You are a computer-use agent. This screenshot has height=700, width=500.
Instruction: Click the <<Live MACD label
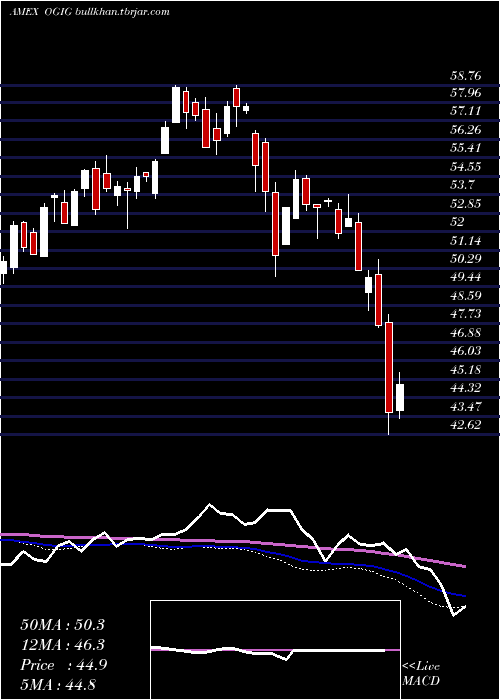pos(421,674)
